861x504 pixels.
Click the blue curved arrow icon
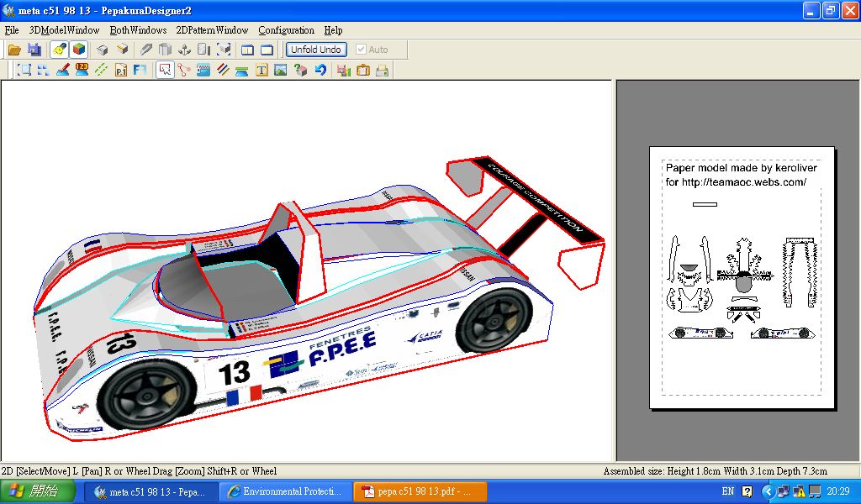[320, 71]
